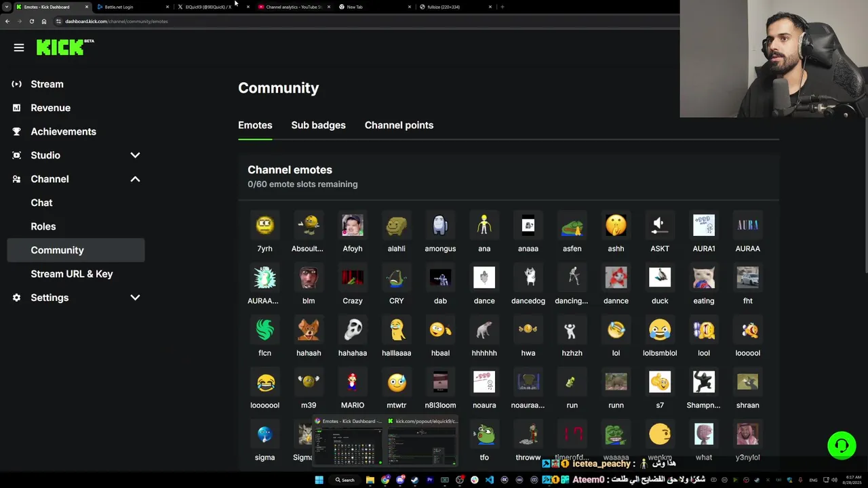Collapse the Channel section chevron
This screenshot has width=868, height=488.
tap(135, 179)
